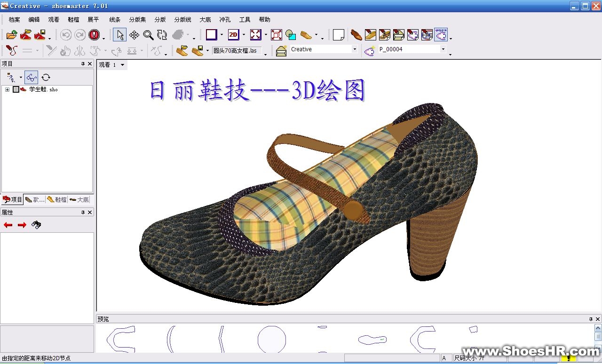Click the circle pattern thumbnail in 预览
The height and width of the screenshot is (364, 602).
(272, 339)
